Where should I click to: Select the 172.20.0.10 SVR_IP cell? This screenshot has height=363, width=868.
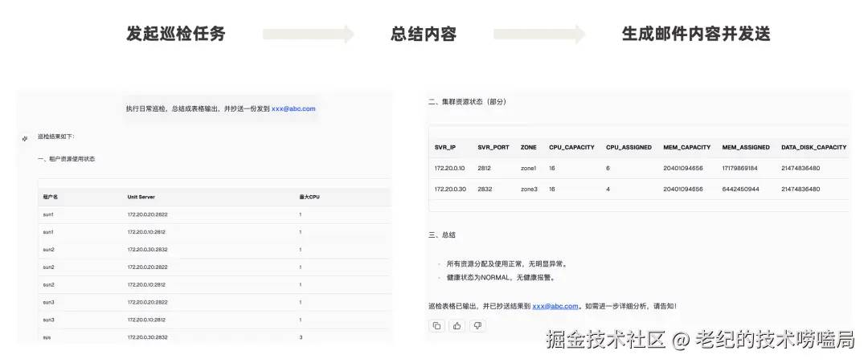(449, 168)
